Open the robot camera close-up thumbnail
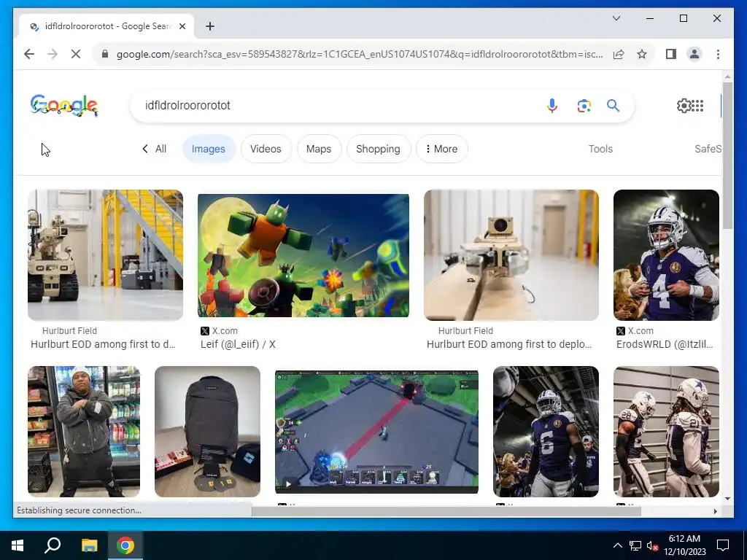747x560 pixels. coord(511,254)
